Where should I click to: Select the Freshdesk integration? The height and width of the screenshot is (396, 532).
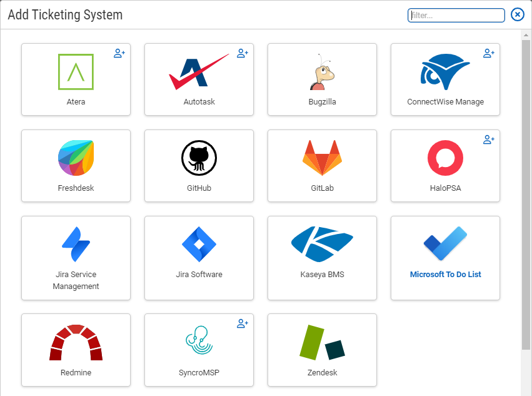pos(76,158)
